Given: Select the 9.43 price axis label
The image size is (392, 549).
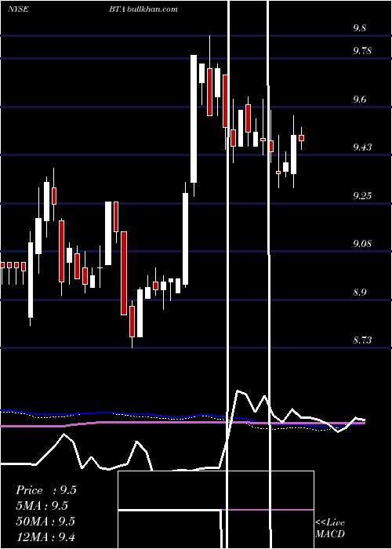Looking at the screenshot, I should tap(362, 147).
